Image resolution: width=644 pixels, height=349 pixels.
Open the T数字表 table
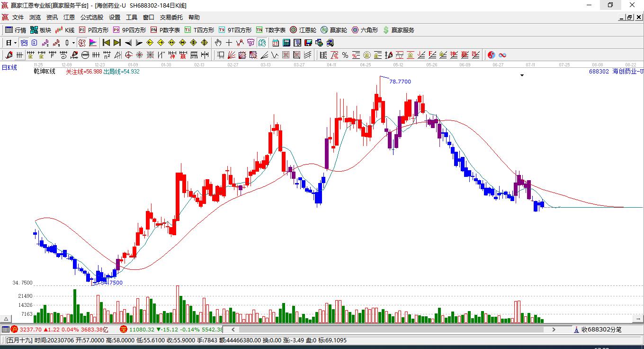pyautogui.click(x=271, y=30)
